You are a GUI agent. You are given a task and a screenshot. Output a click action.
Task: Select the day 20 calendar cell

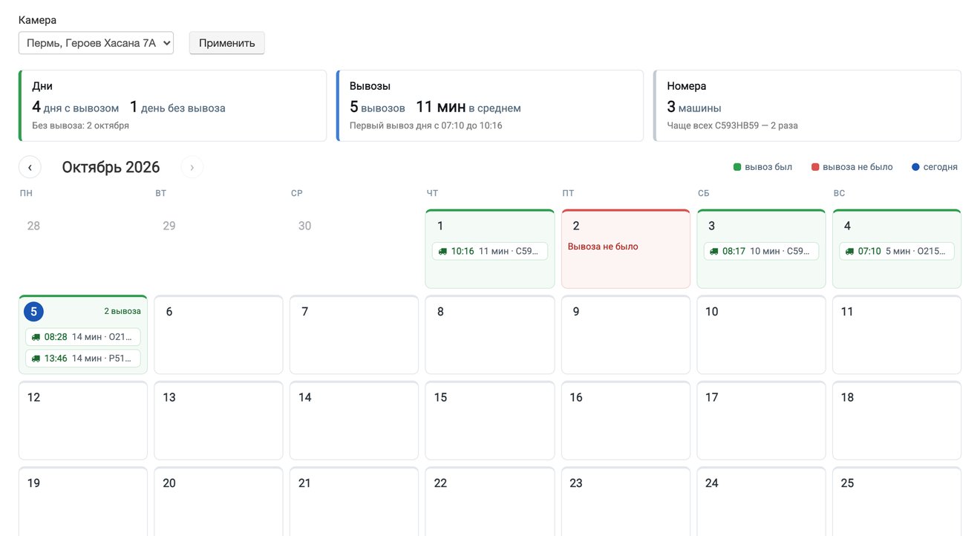coord(218,501)
